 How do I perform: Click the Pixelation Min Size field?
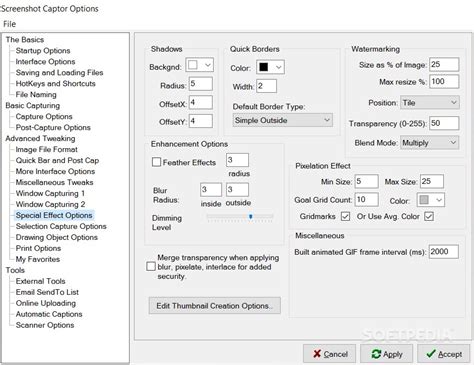367,181
